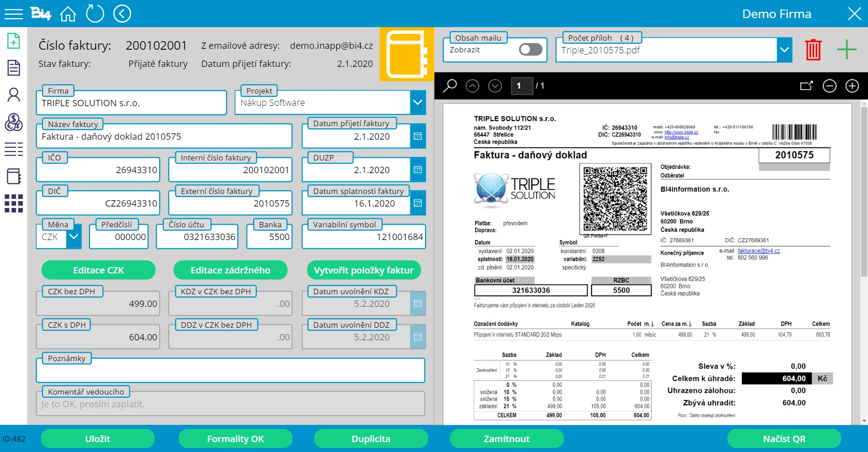Click the Poznámky notes field

tap(231, 372)
